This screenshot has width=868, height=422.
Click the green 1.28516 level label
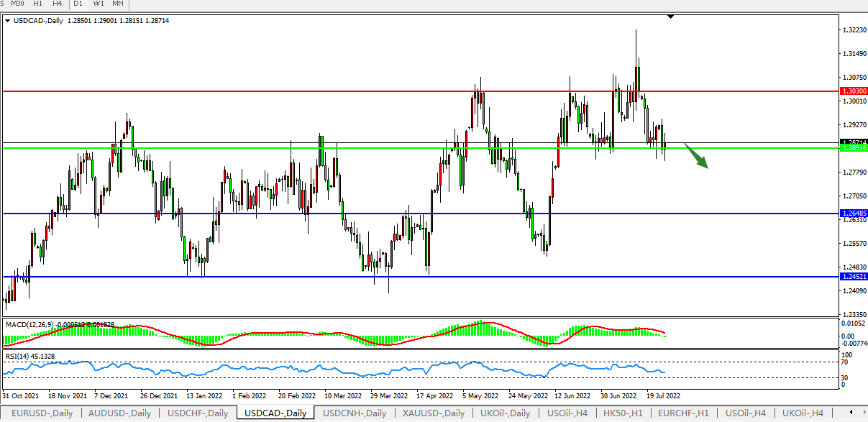[853, 147]
